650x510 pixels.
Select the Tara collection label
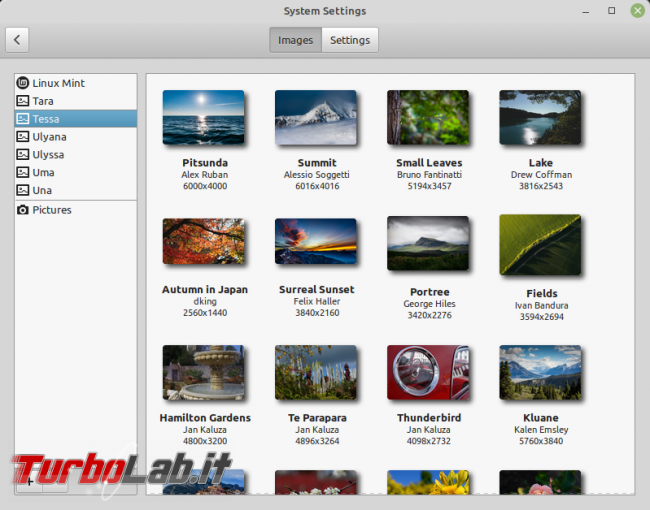tap(43, 101)
